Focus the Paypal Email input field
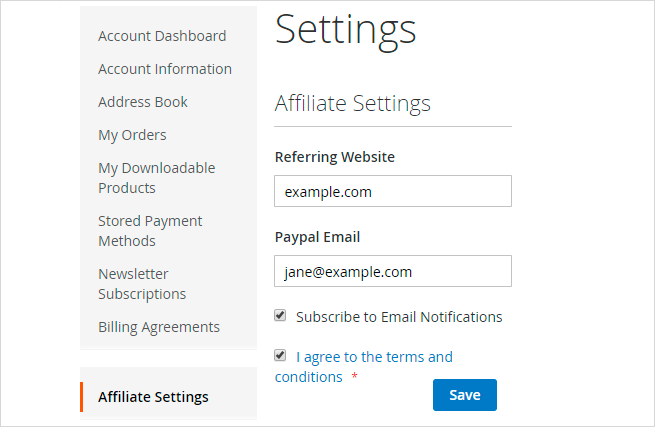Viewport: 655px width, 427px height. click(x=392, y=271)
